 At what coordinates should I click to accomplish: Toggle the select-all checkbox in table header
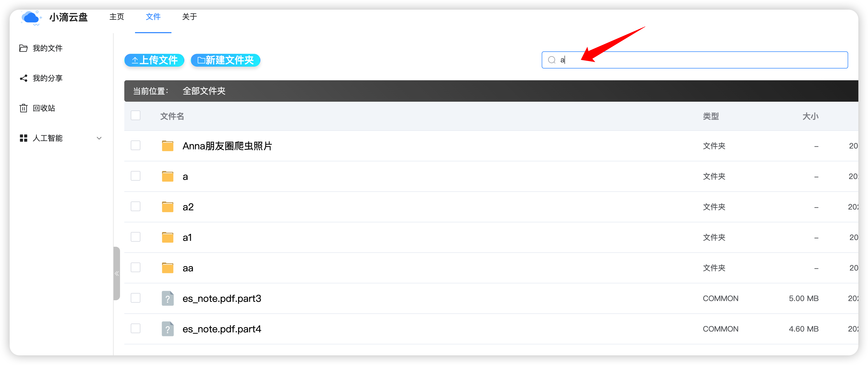coord(136,116)
